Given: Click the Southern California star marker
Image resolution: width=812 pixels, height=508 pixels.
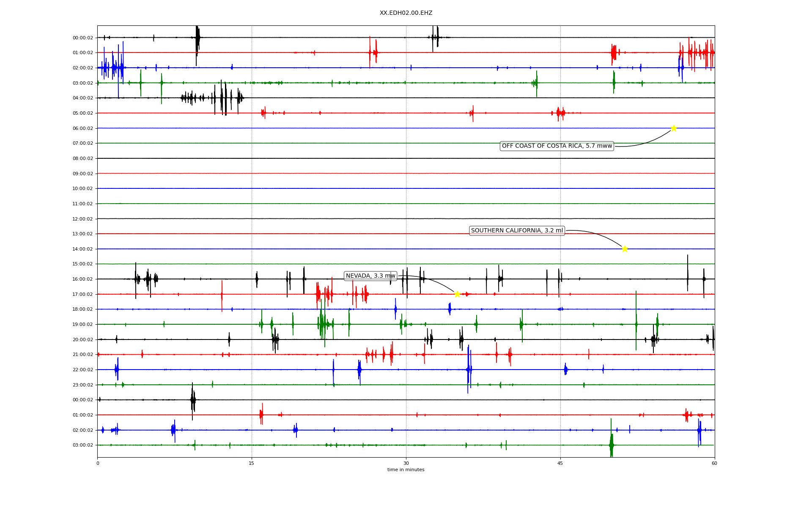Looking at the screenshot, I should [x=625, y=249].
